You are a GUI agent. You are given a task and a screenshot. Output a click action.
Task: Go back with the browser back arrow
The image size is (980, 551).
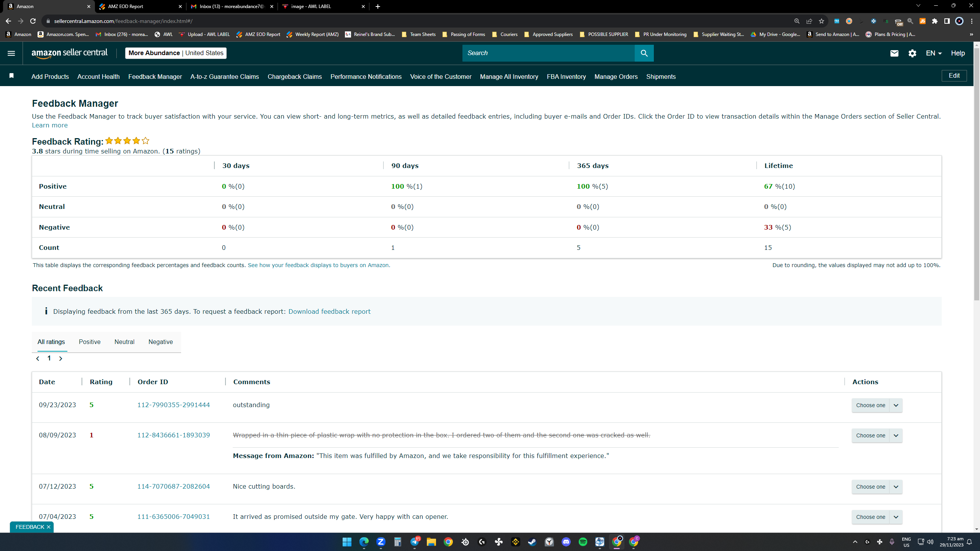(8, 21)
